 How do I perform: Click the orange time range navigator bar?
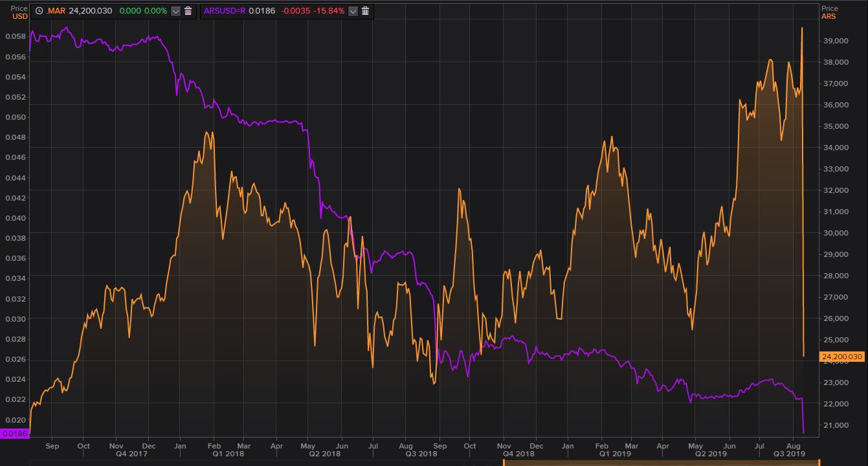tap(661, 463)
